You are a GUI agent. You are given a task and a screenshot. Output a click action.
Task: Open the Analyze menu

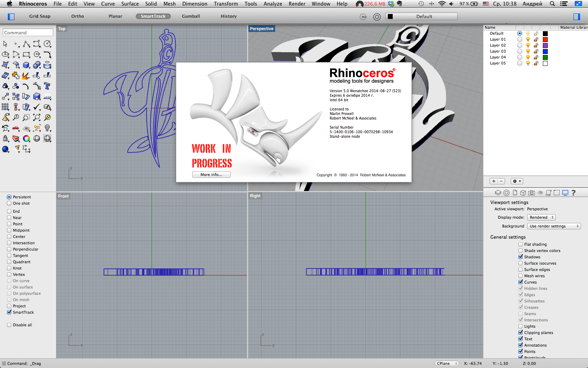pos(273,4)
